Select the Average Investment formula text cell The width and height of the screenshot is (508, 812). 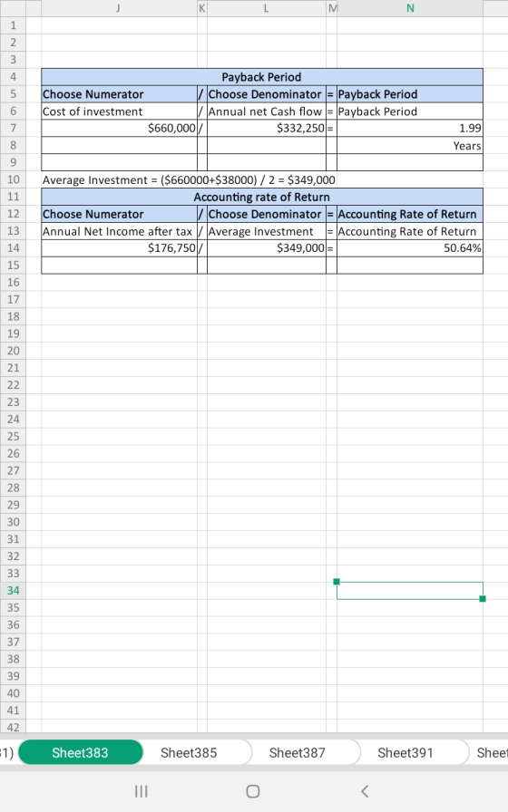click(x=189, y=179)
